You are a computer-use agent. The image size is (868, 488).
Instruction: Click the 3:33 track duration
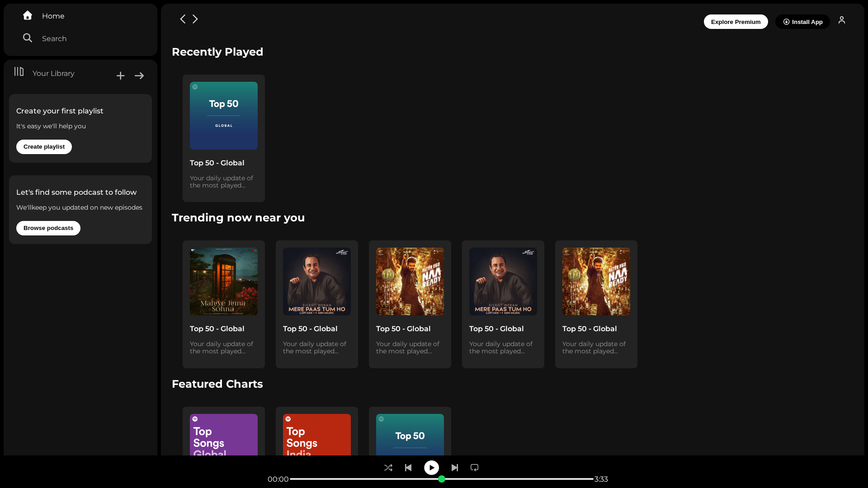[601, 479]
